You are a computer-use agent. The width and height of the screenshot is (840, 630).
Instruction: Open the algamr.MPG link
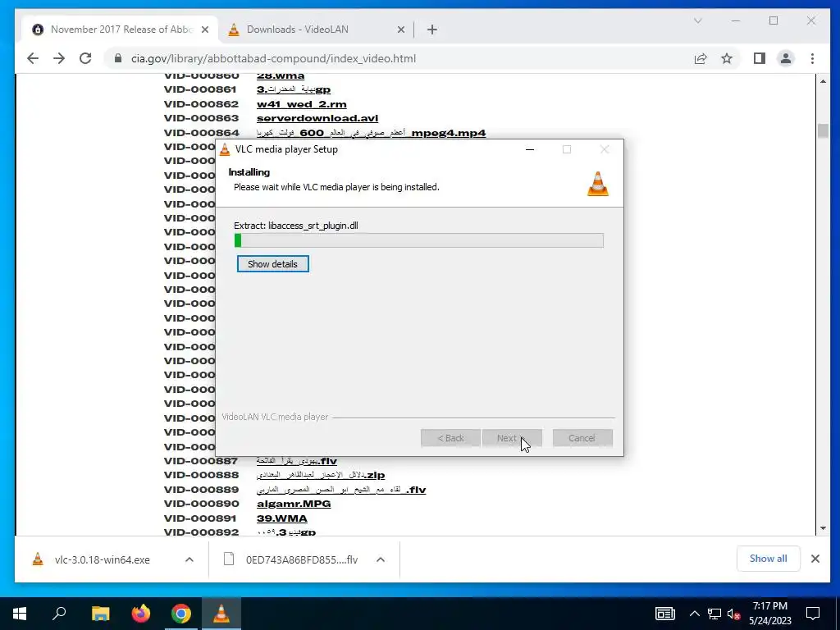tap(294, 504)
